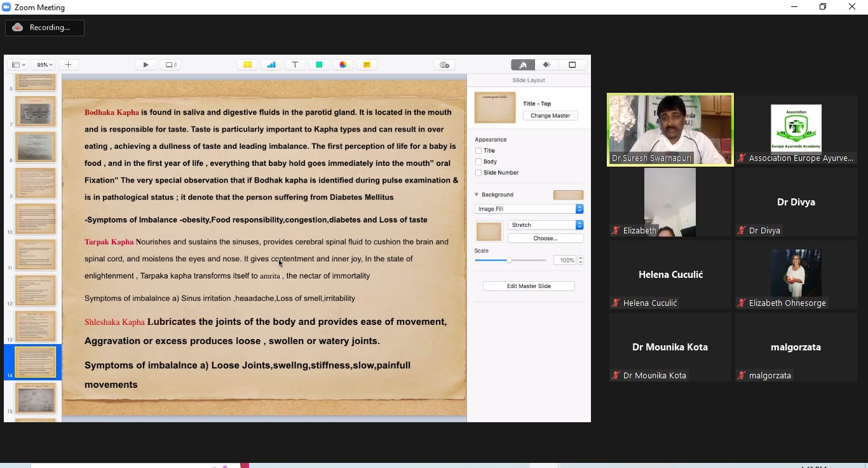Insert a shape via green square icon
868x468 pixels.
[319, 65]
